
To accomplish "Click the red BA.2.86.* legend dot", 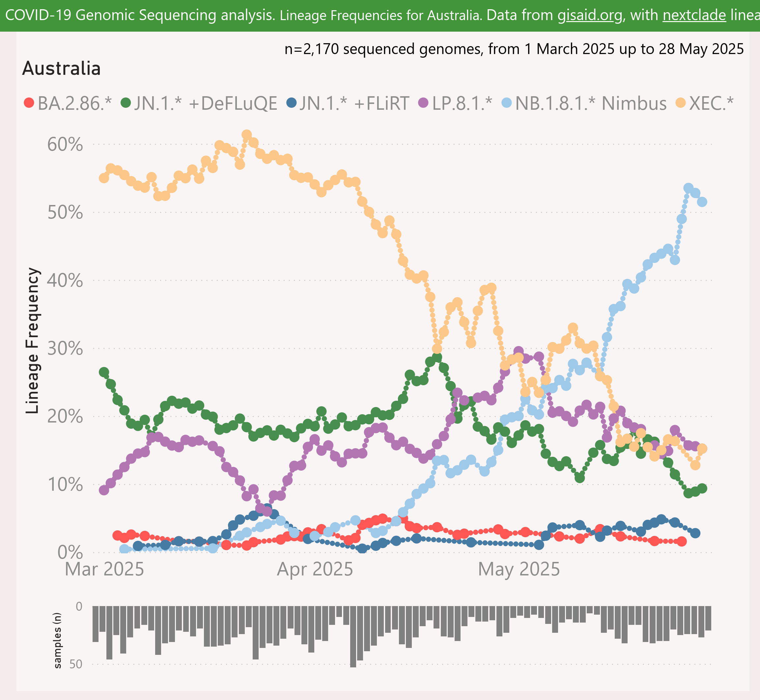I will (x=29, y=102).
